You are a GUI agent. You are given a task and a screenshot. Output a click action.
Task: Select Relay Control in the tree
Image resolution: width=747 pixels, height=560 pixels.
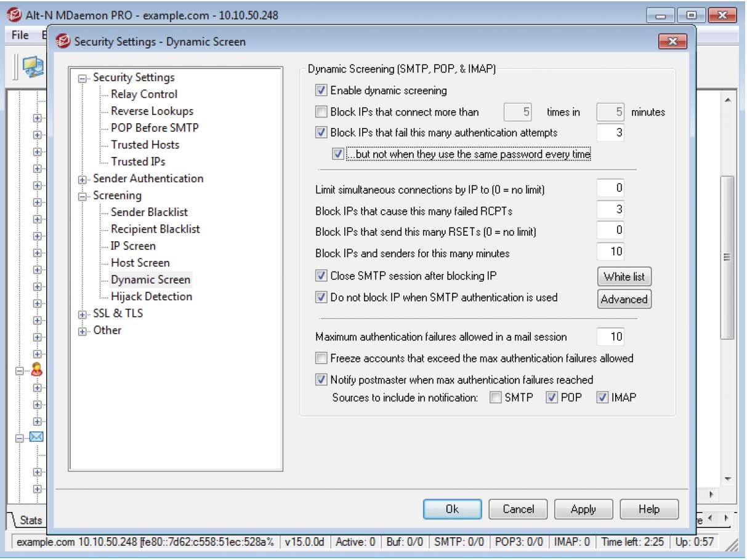coord(144,94)
